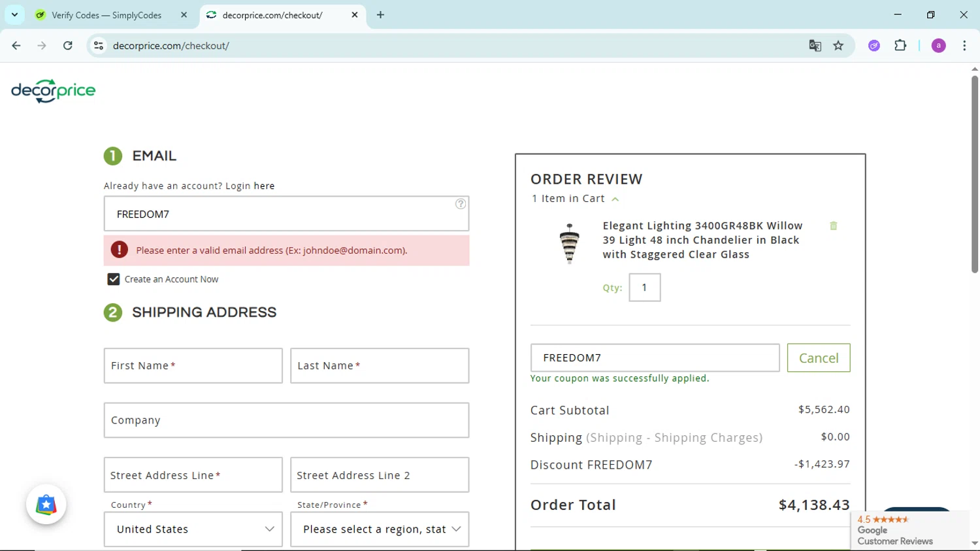This screenshot has width=980, height=551.
Task: Open the Elegant Lighting chandelier product title
Action: click(702, 240)
